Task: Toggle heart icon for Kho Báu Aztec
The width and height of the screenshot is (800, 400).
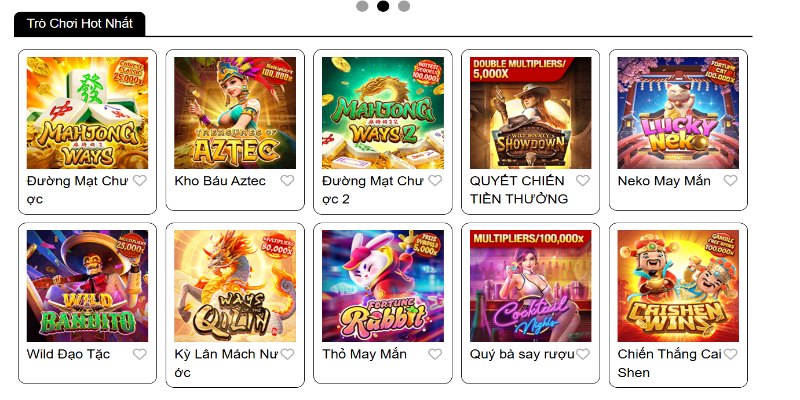Action: point(287,181)
